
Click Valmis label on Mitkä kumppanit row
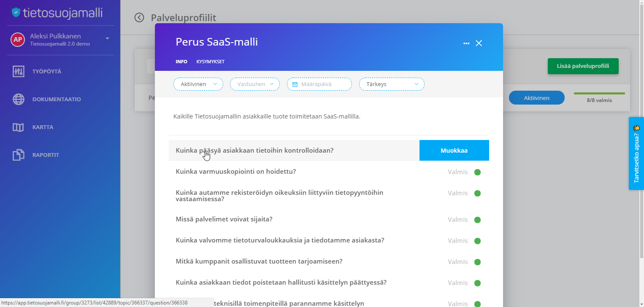point(458,262)
